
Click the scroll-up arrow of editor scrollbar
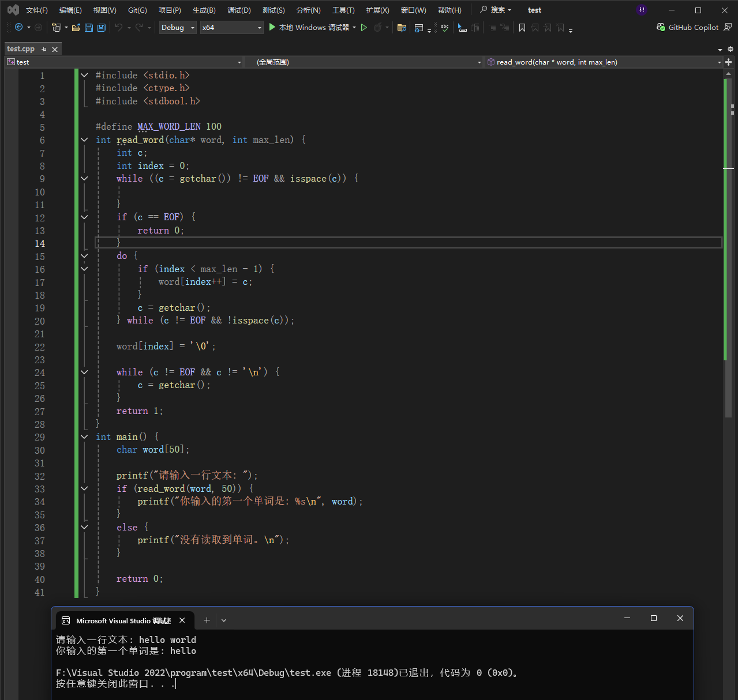pos(729,74)
